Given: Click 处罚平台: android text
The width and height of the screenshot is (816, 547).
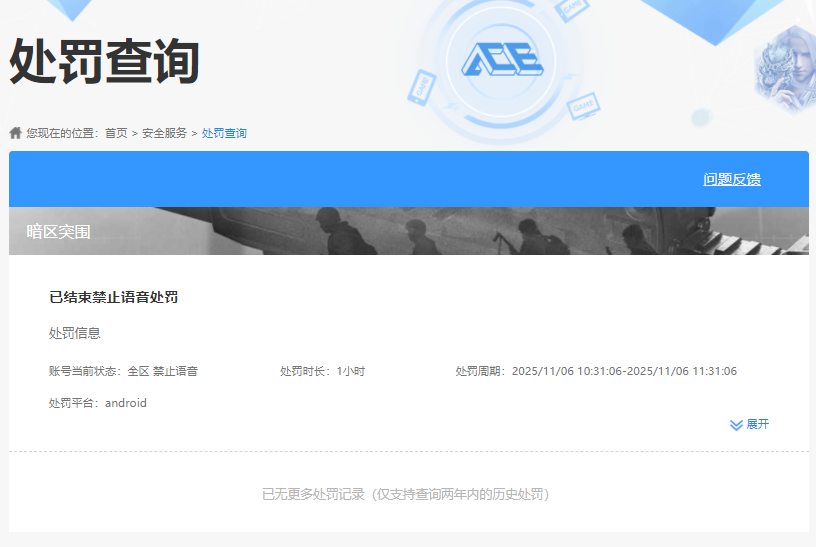Looking at the screenshot, I should [x=98, y=403].
